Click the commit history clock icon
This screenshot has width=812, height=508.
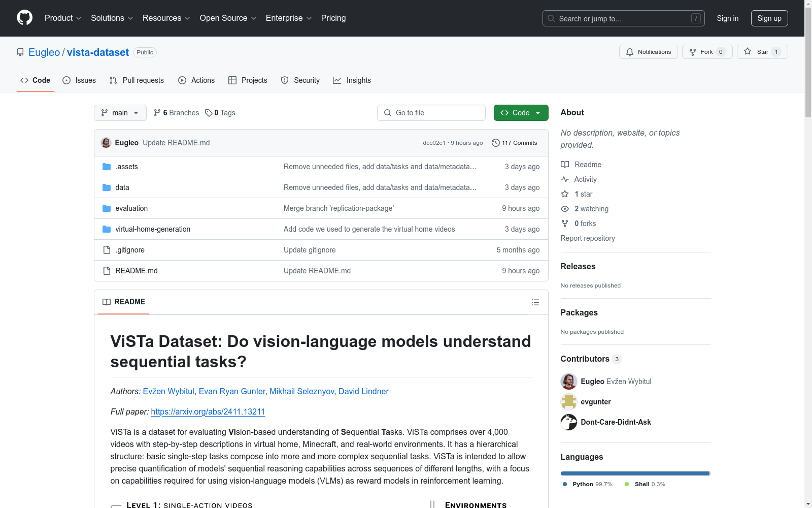click(x=496, y=143)
